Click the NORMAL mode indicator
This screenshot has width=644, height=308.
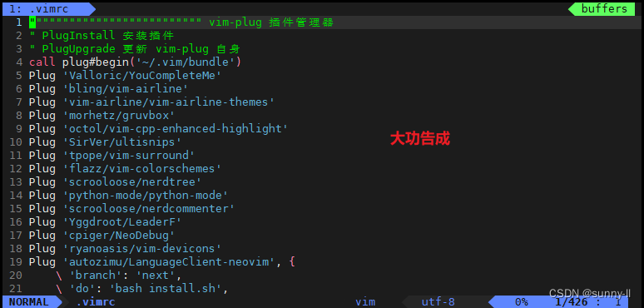(x=29, y=302)
